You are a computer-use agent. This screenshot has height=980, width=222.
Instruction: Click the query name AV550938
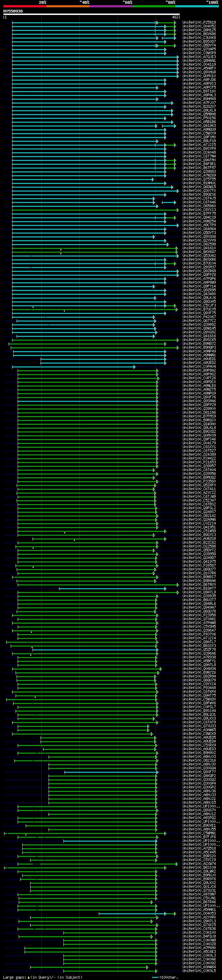point(13,11)
